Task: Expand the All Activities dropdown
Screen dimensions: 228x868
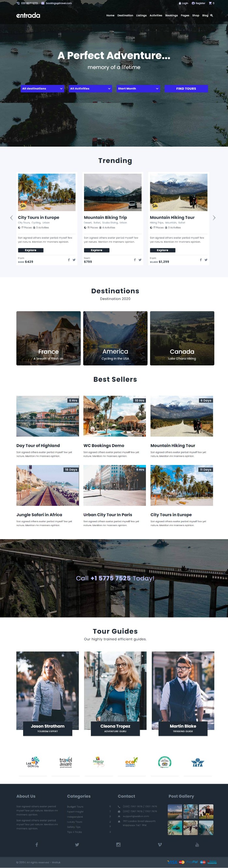Action: click(x=90, y=88)
